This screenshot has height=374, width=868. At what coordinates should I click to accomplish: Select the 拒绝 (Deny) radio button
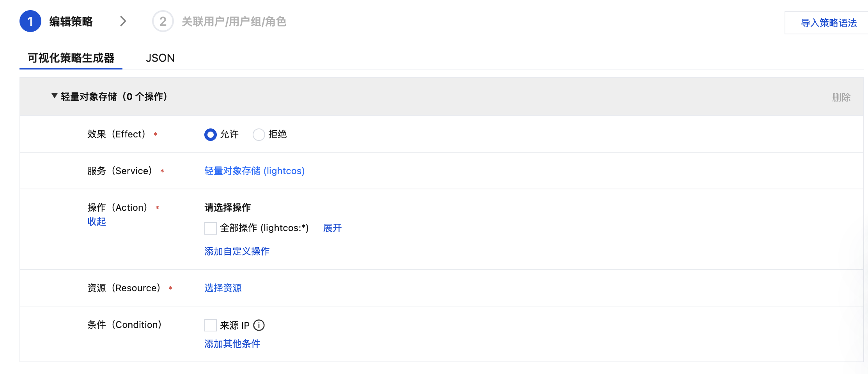(259, 135)
